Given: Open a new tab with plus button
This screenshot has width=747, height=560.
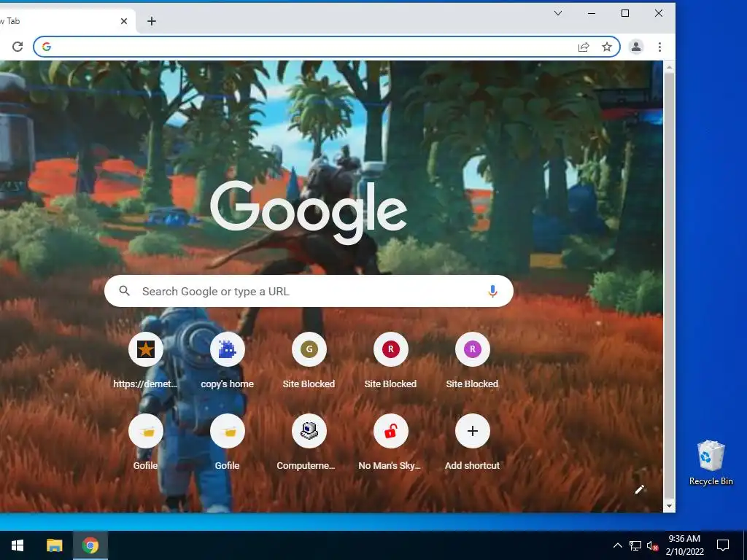Looking at the screenshot, I should click(x=152, y=21).
